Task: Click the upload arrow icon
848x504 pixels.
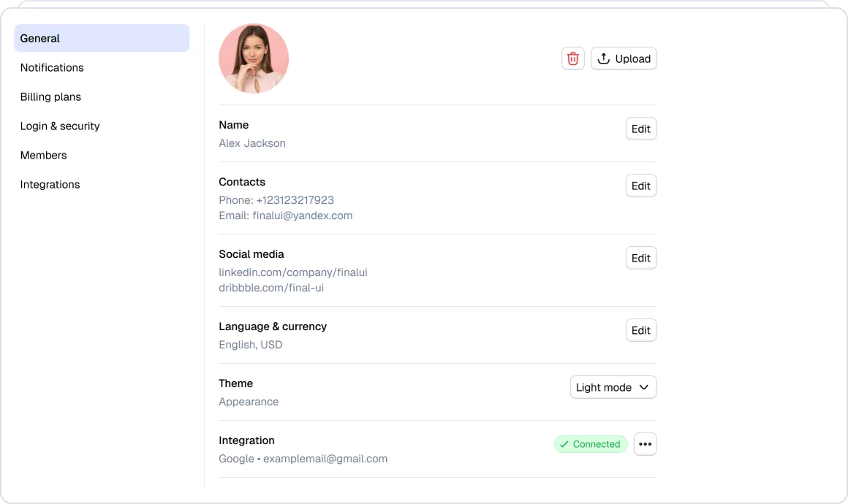Action: (604, 58)
